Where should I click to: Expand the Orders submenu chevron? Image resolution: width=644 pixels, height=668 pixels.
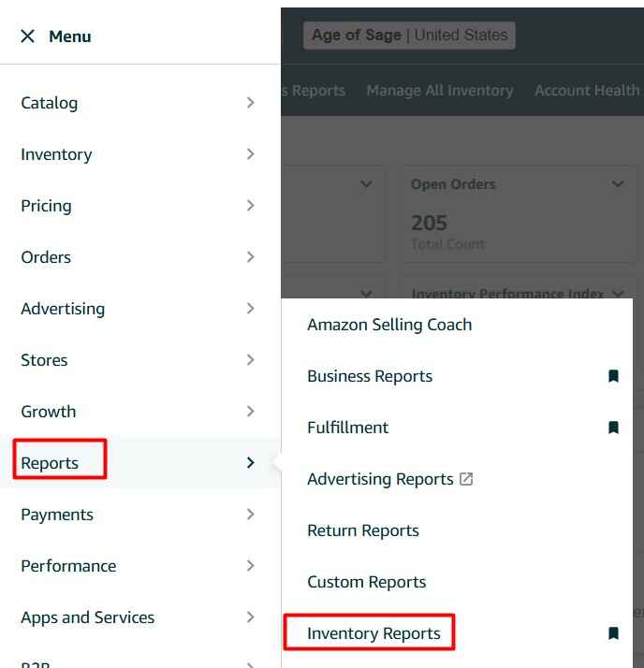coord(250,257)
